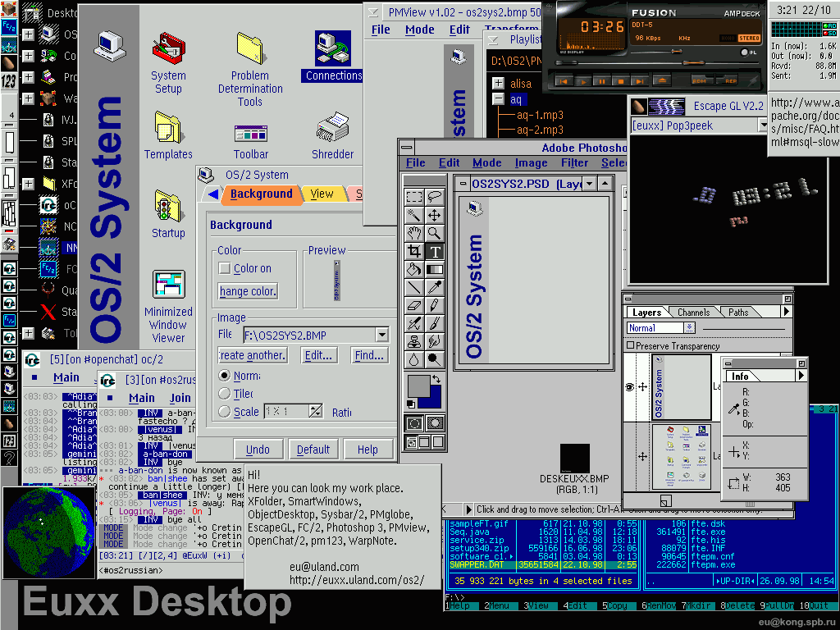The height and width of the screenshot is (630, 840).
Task: Toggle the Preserve Transparency checkbox
Action: click(631, 345)
